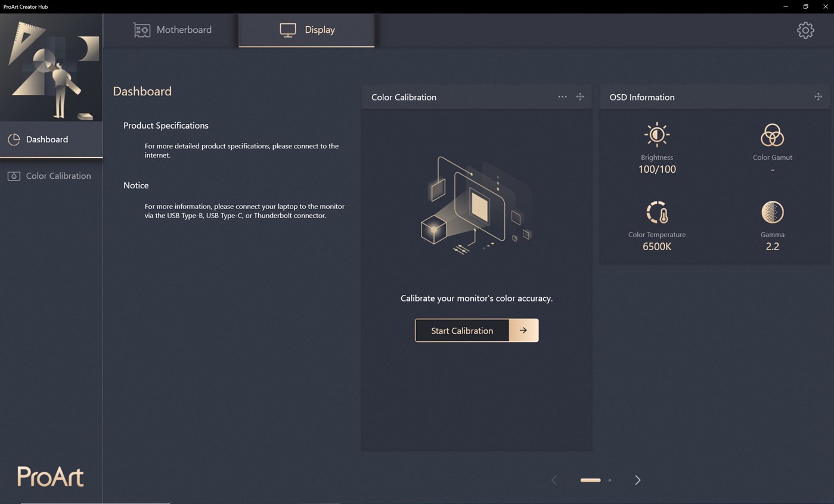The image size is (834, 504).
Task: Click the USB Type-B connector notice text
Action: 244,211
